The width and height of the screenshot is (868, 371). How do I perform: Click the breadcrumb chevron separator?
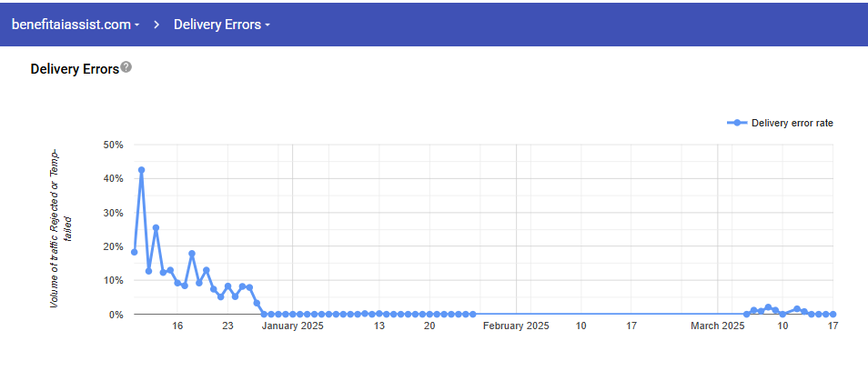click(156, 24)
